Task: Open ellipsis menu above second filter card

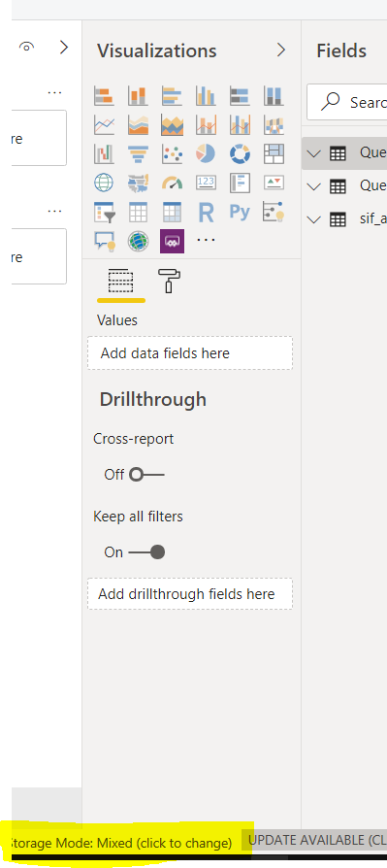Action: click(54, 211)
